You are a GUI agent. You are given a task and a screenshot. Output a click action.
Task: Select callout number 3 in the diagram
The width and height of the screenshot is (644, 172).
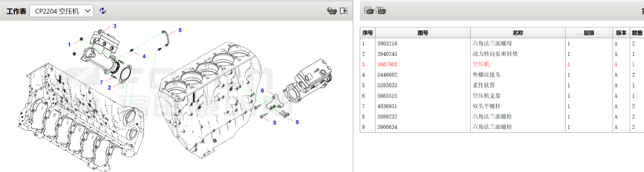coord(115,26)
